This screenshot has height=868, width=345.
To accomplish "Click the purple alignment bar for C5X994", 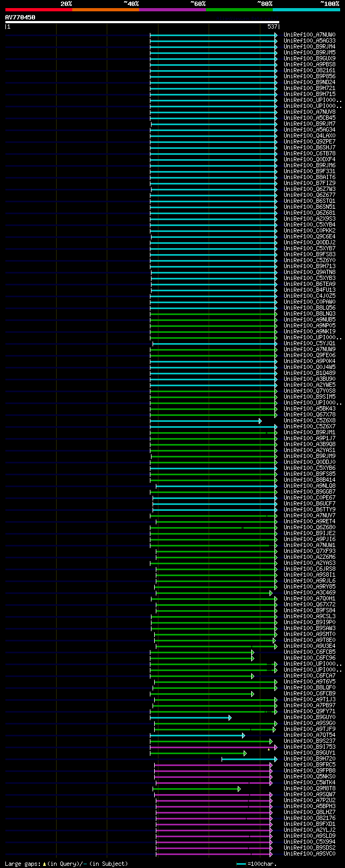I will [x=214, y=842].
